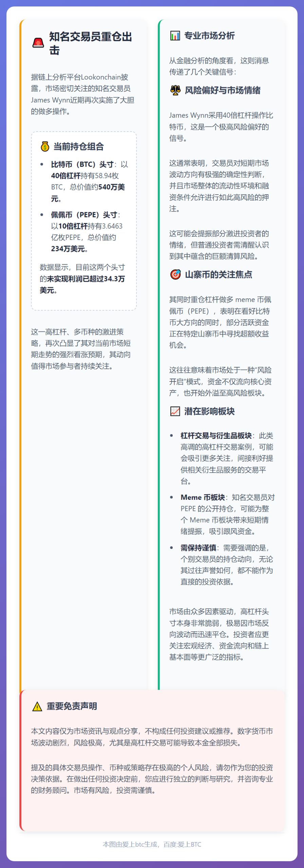Click the paragraph starting 市场由众多因素驱动
This screenshot has width=304, height=868.
(219, 634)
